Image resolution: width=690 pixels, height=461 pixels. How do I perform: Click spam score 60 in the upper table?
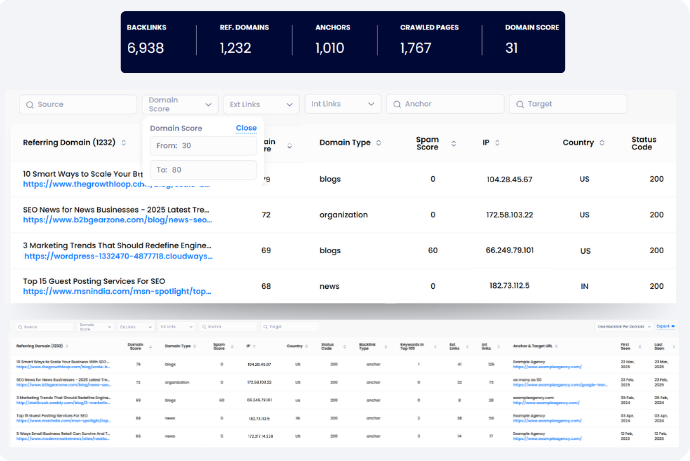pyautogui.click(x=433, y=250)
